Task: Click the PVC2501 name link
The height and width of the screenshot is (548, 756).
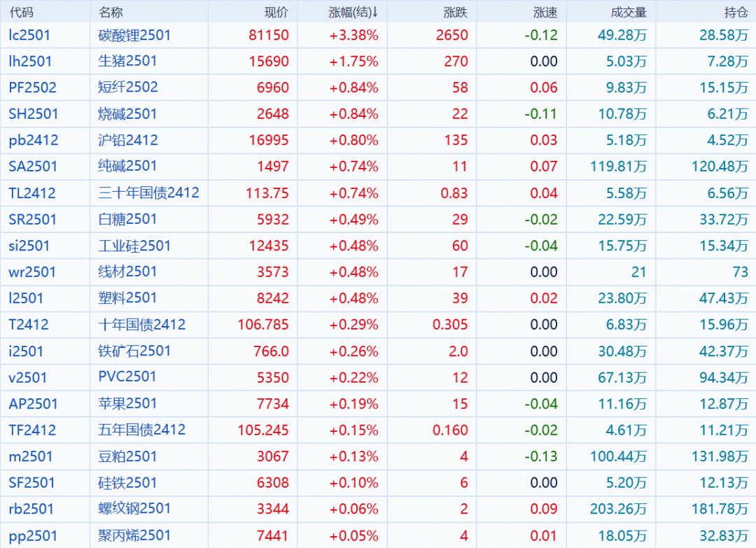Action: coord(127,377)
